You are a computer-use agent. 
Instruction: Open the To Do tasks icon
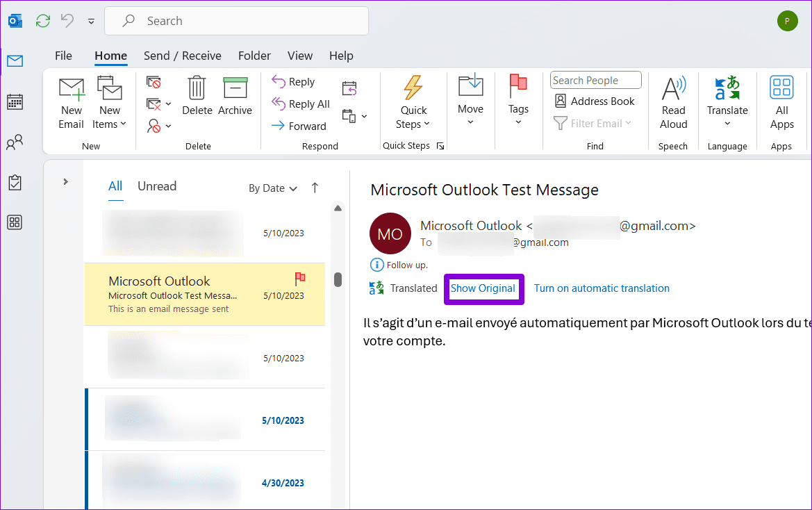(15, 182)
